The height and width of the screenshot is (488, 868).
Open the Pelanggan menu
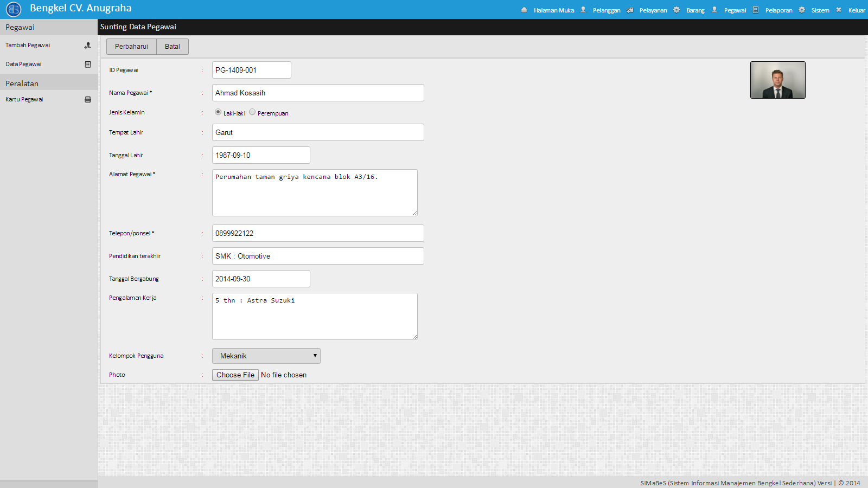(x=606, y=10)
